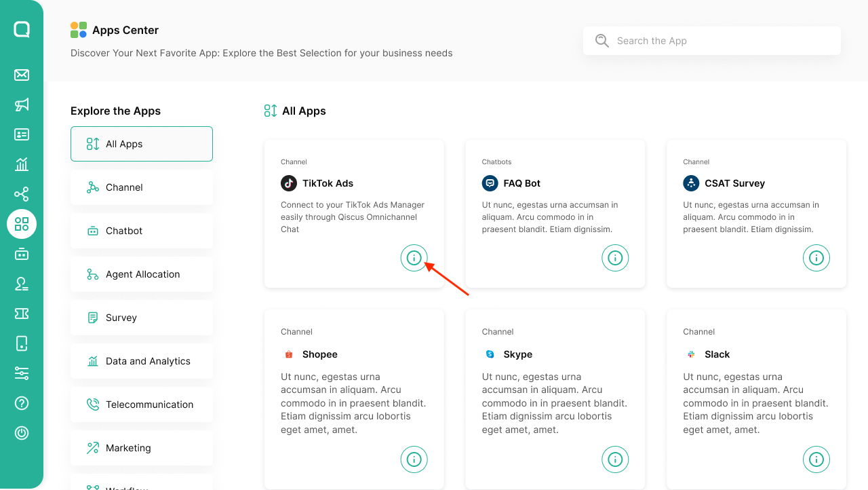Image resolution: width=868 pixels, height=490 pixels.
Task: Click the Channel label on CSAT Survey card
Action: (x=696, y=162)
